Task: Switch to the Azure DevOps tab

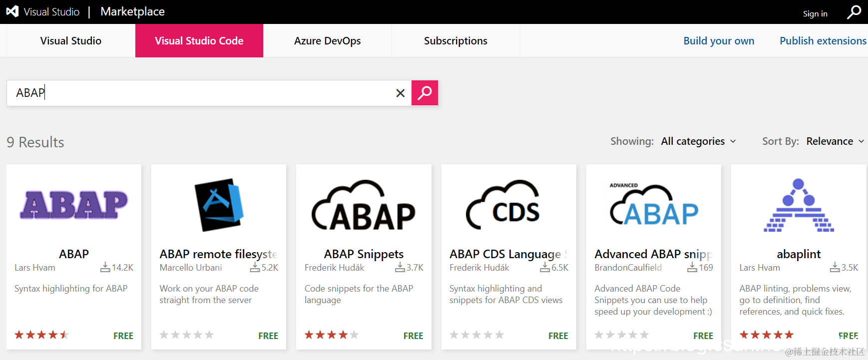Action: point(328,41)
